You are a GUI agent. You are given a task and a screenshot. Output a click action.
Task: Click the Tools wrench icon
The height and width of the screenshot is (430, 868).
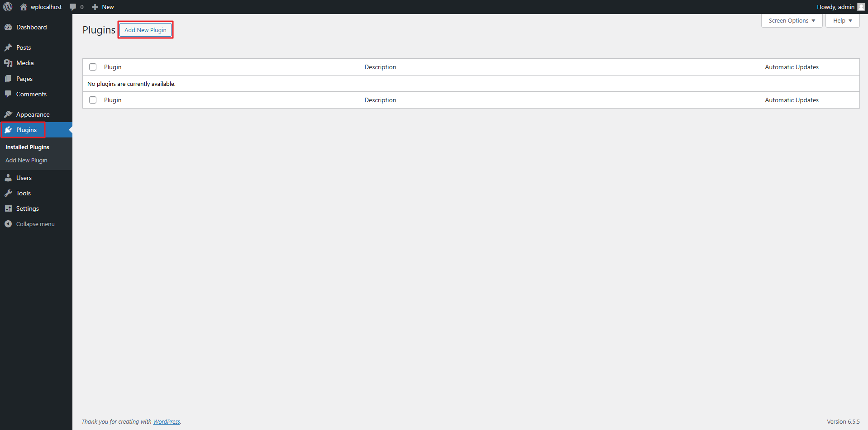8,193
